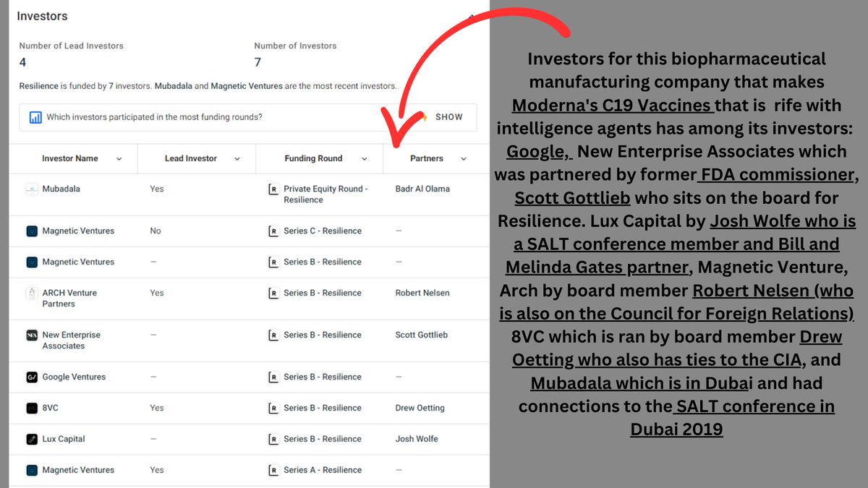The height and width of the screenshot is (488, 868).
Task: Expand the Lead Investor column dropdown
Action: click(237, 159)
